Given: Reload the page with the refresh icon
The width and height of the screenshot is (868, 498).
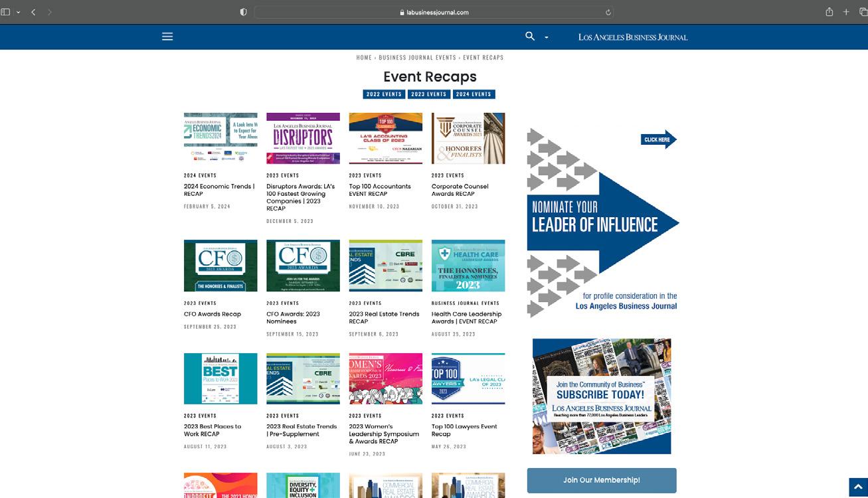Looking at the screenshot, I should [x=608, y=12].
